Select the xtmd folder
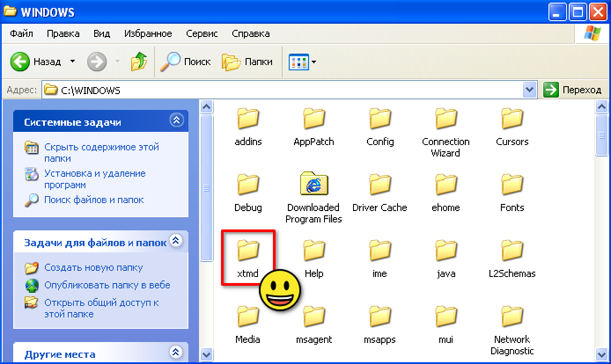The width and height of the screenshot is (611, 364). (248, 259)
